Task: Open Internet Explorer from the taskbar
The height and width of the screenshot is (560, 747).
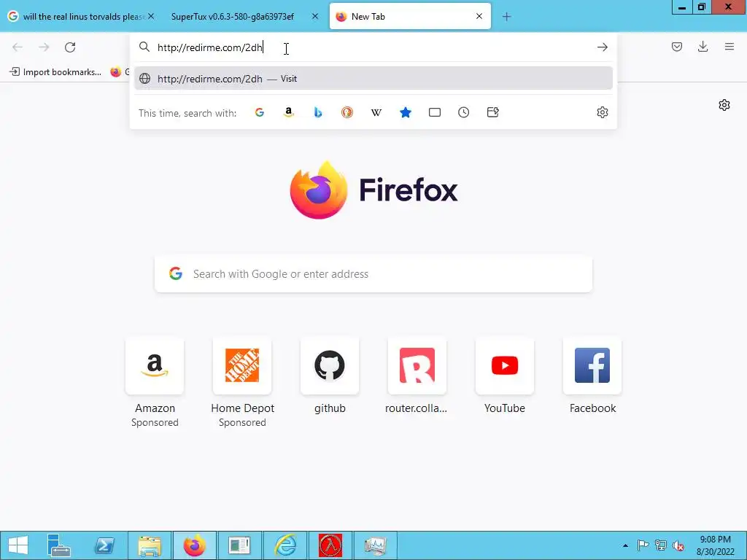Action: 285,545
